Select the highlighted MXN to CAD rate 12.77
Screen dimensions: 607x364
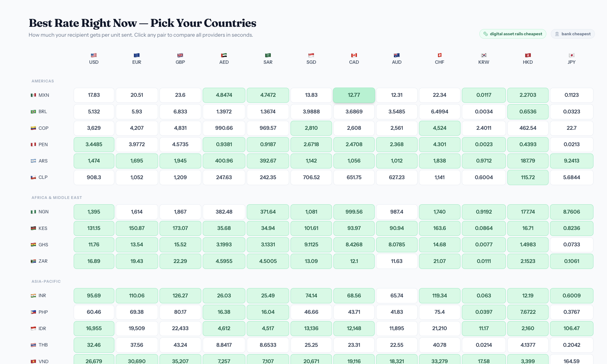354,95
